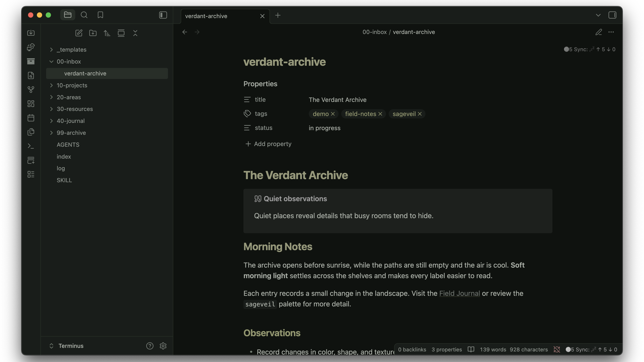Image resolution: width=644 pixels, height=362 pixels.
Task: Switch to editing mode with pencil icon
Action: 599,32
